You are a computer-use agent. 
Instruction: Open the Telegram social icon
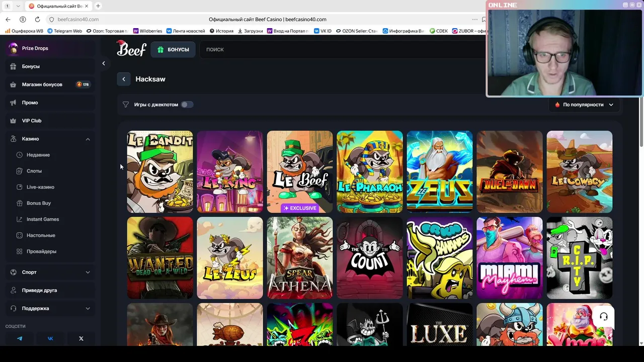tap(20, 338)
